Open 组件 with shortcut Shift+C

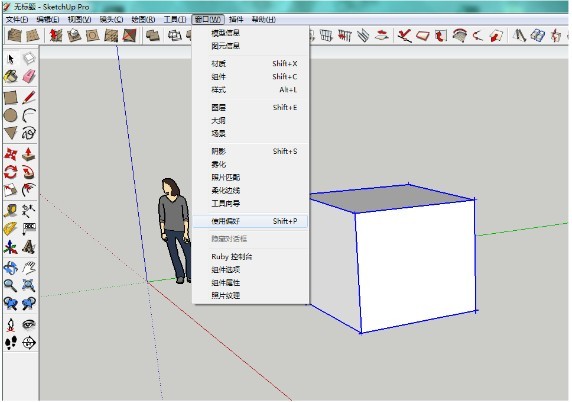coord(251,77)
